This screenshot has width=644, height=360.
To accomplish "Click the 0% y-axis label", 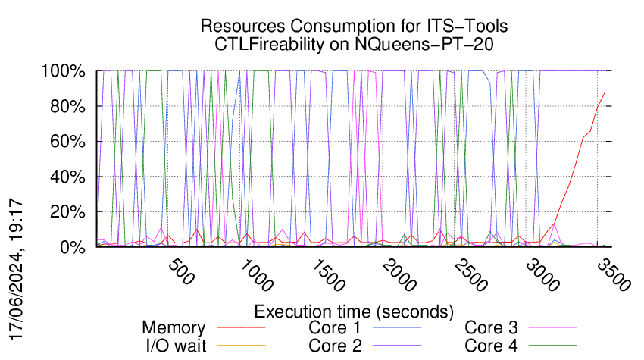I will (x=73, y=247).
